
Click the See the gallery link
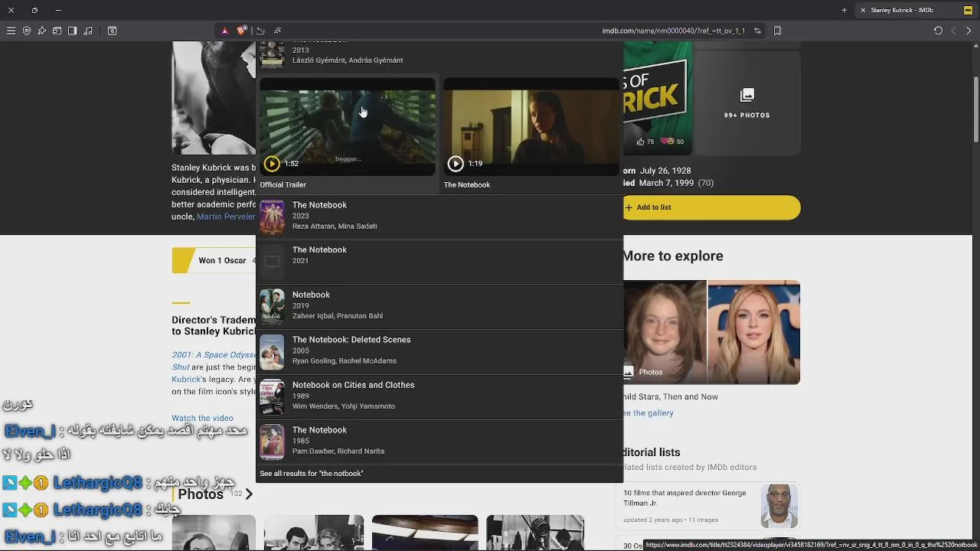pyautogui.click(x=648, y=413)
